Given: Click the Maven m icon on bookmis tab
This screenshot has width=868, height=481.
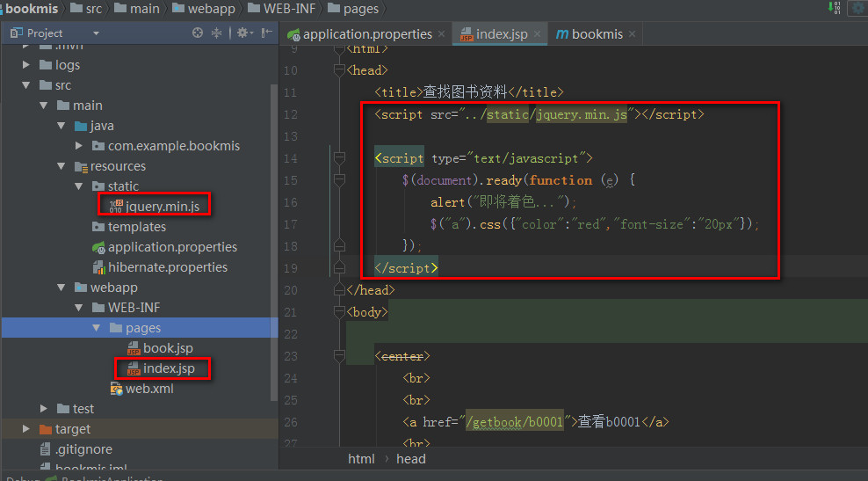Looking at the screenshot, I should [x=562, y=34].
